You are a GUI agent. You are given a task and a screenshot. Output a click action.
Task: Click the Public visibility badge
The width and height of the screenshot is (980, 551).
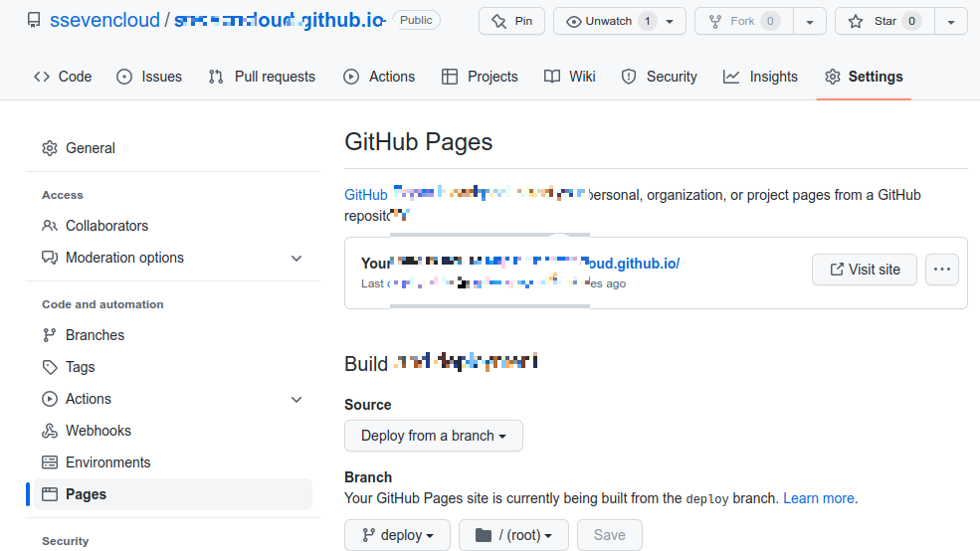click(x=416, y=20)
